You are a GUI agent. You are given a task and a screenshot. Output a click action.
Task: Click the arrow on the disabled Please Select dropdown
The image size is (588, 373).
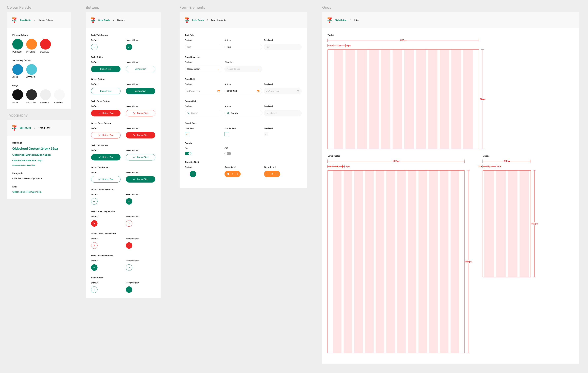(x=258, y=69)
